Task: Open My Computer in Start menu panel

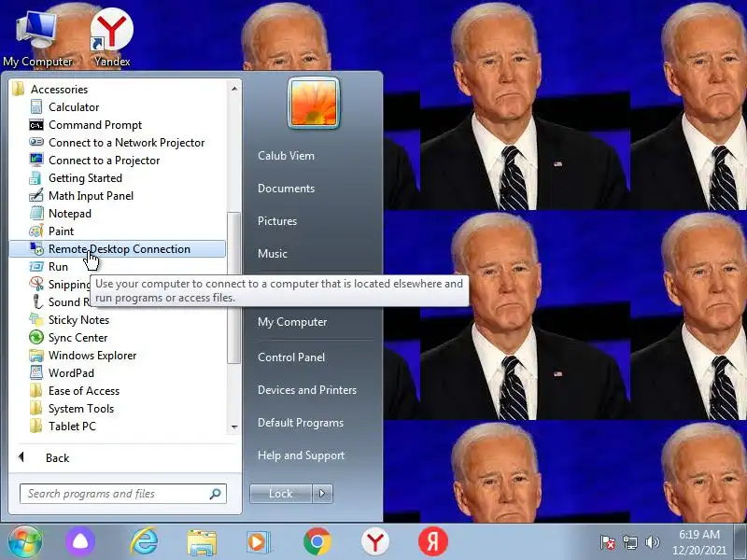Action: pos(292,322)
